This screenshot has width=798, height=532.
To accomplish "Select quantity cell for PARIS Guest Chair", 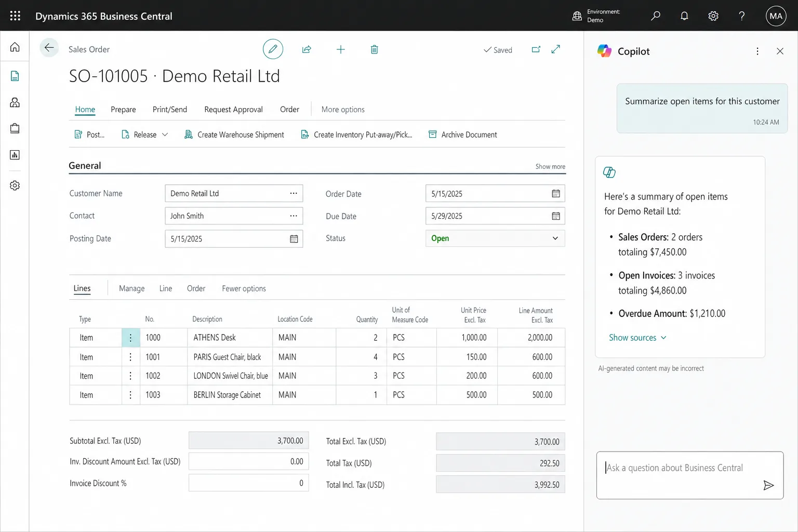I will pos(361,357).
